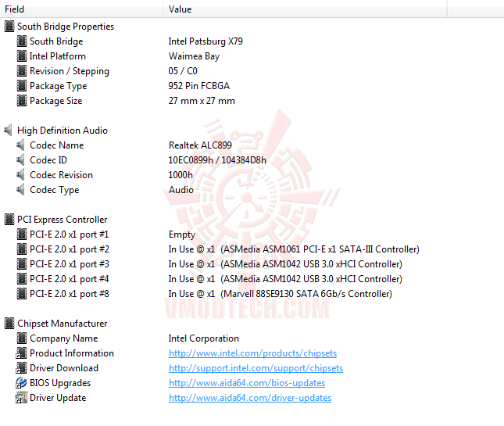Open the aida64.com driver-updates link

(x=250, y=398)
